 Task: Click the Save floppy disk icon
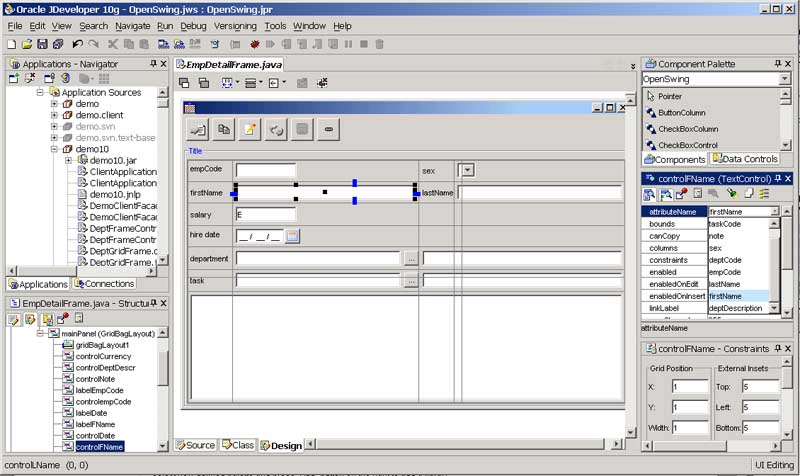click(x=42, y=44)
